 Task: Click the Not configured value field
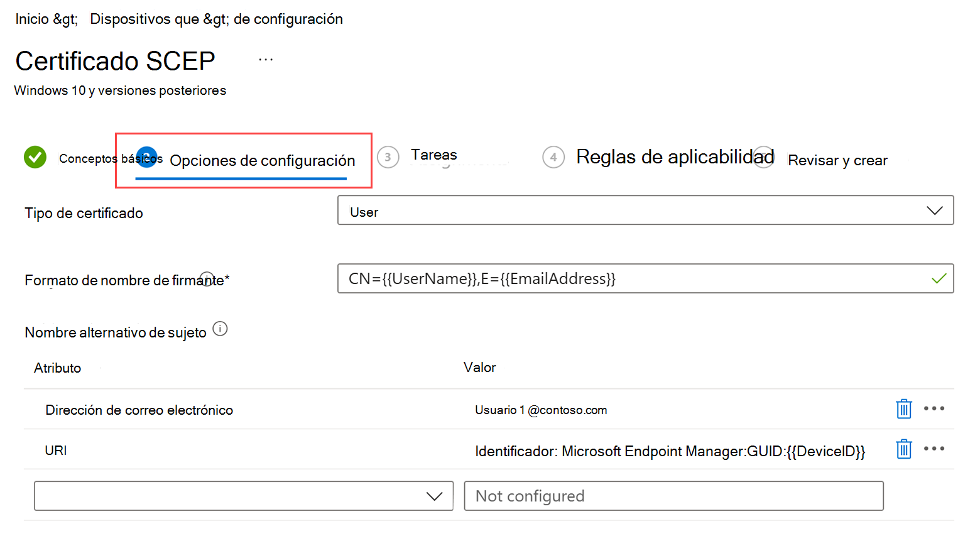tap(674, 496)
